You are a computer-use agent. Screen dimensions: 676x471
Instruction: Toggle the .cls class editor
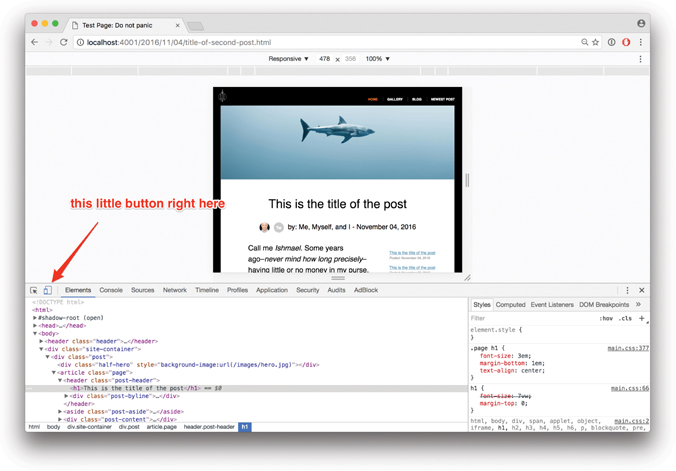pyautogui.click(x=625, y=318)
